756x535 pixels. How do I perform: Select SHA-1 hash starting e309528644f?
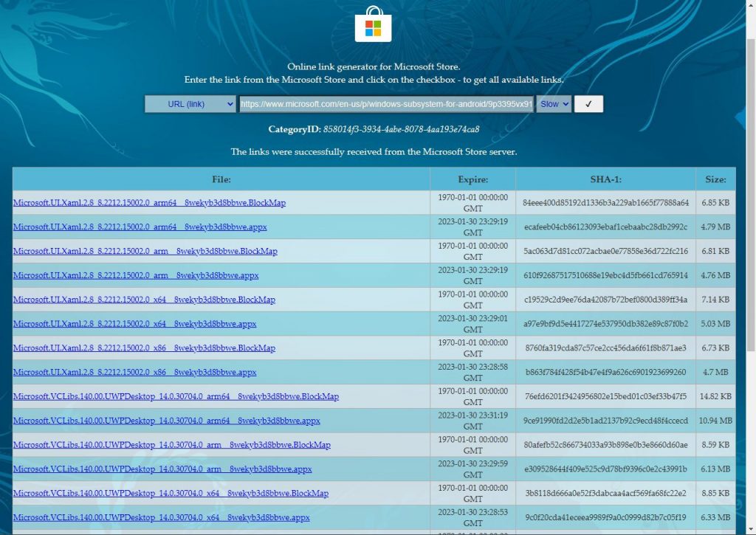pyautogui.click(x=606, y=469)
